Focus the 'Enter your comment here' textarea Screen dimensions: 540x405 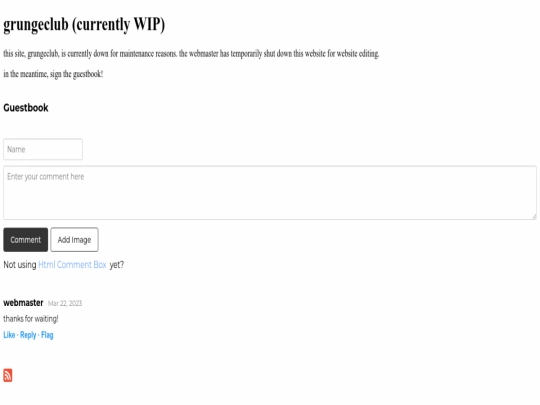(x=270, y=193)
